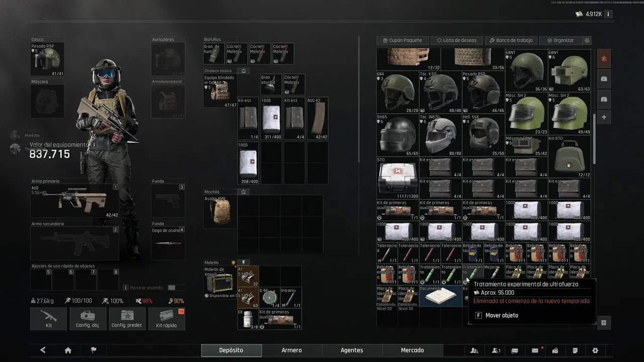Select the 6B4 helmet in storage
644x362 pixels.
pos(397,92)
